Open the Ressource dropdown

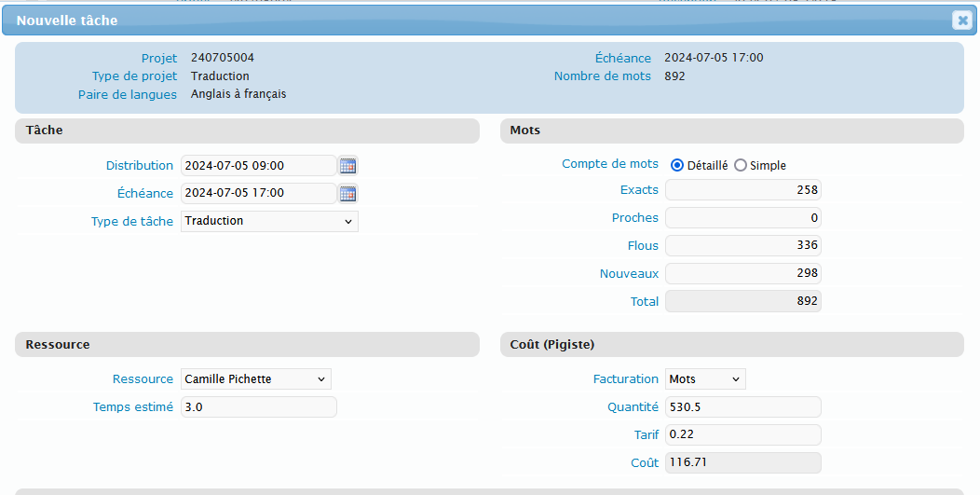coord(256,379)
